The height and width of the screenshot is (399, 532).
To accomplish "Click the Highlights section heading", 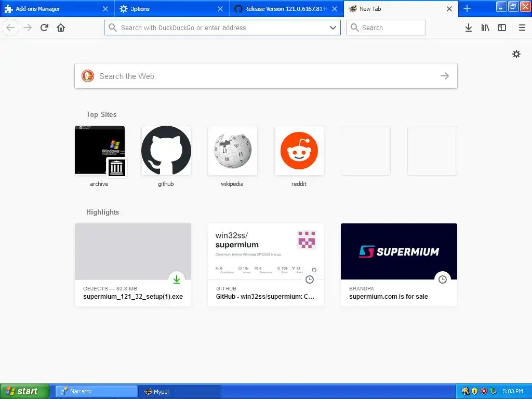I will 102,212.
